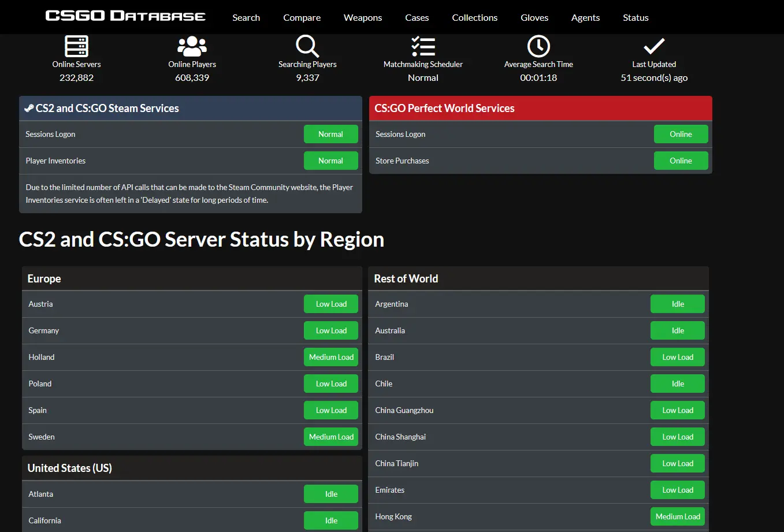Click Low Load badge for Austria
The width and height of the screenshot is (784, 532).
331,304
